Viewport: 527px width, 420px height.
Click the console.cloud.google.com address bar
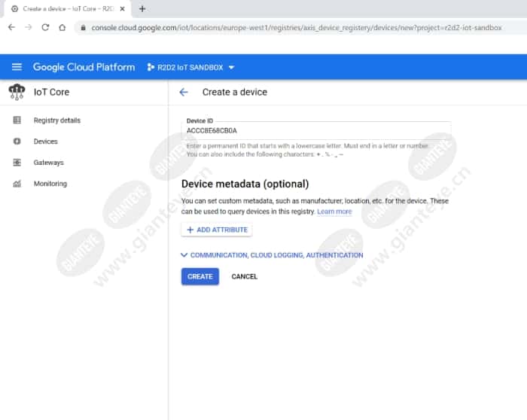coord(301,28)
